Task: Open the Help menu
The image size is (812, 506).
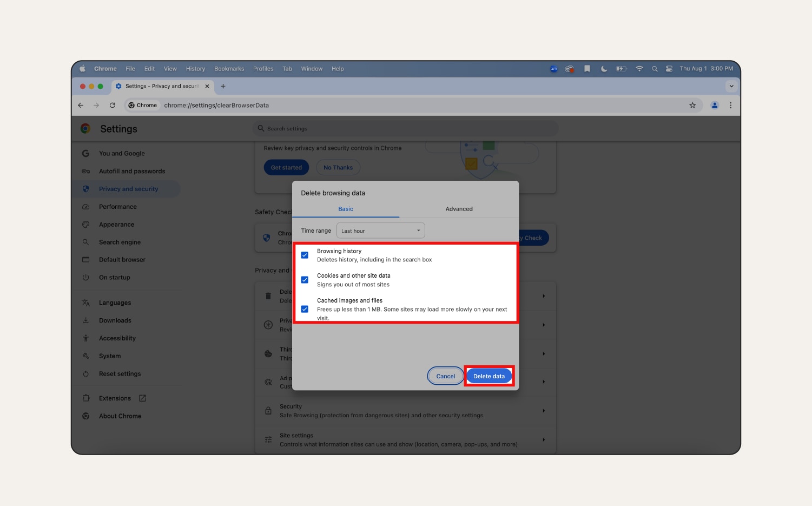Action: click(338, 69)
